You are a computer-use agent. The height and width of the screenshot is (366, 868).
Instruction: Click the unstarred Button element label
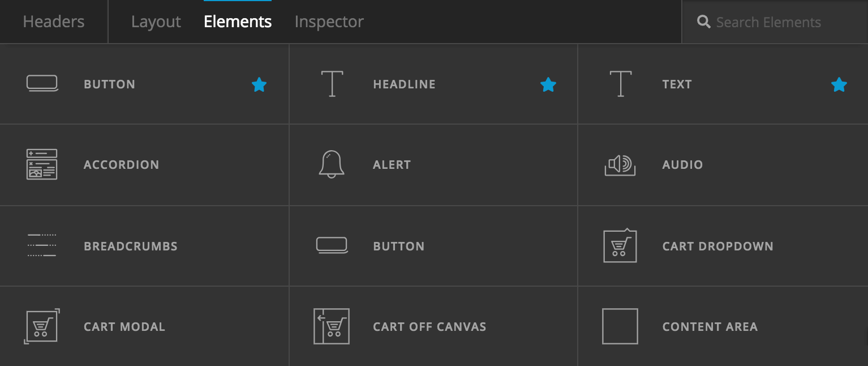click(398, 246)
